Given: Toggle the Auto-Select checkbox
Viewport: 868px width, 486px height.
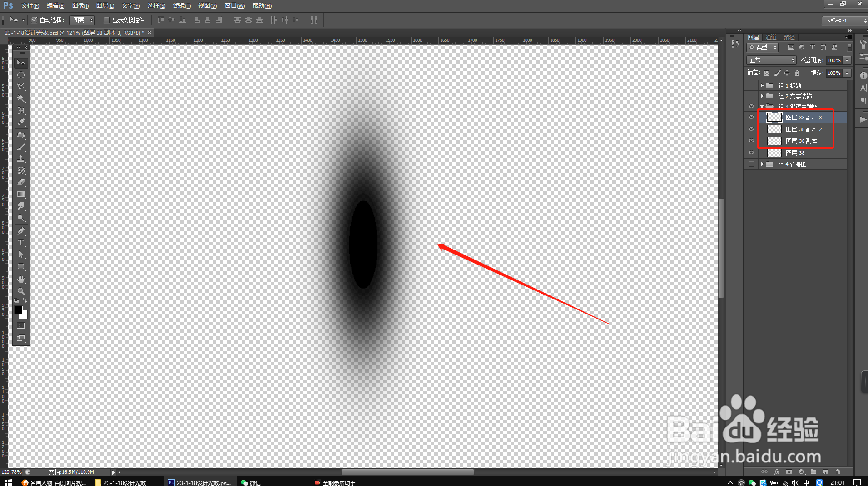Looking at the screenshot, I should (x=34, y=20).
